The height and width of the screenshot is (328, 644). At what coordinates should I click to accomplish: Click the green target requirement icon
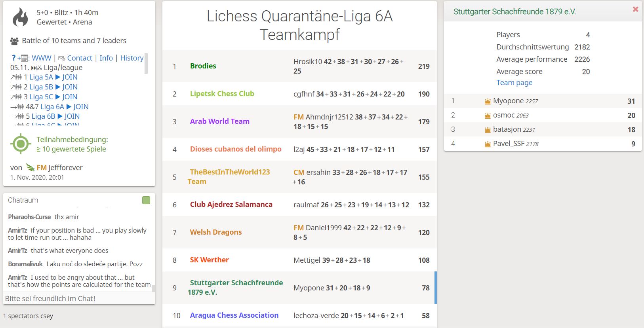pyautogui.click(x=21, y=144)
